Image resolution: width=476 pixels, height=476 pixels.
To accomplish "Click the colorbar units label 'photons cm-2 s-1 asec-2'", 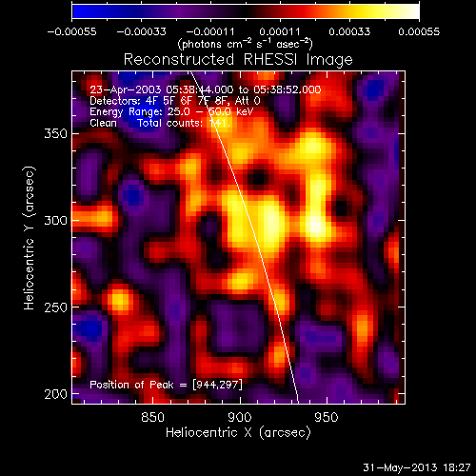I will (245, 44).
